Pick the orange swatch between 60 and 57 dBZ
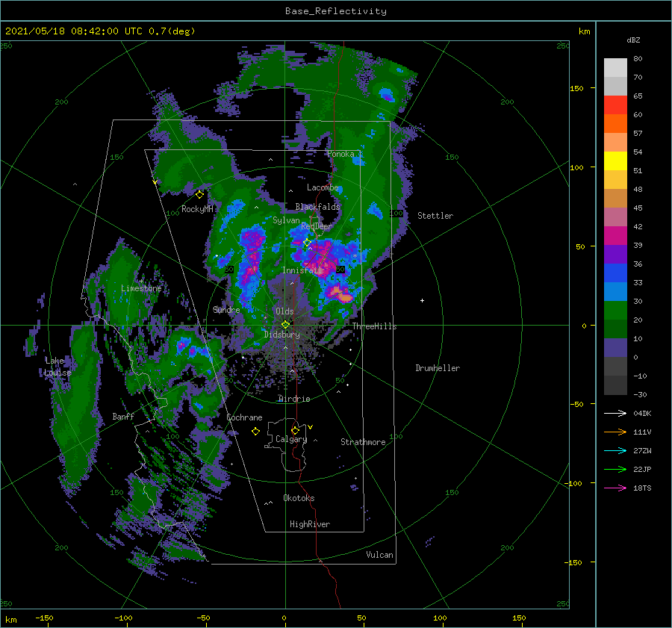Screen dimensions: 672x628 615,124
